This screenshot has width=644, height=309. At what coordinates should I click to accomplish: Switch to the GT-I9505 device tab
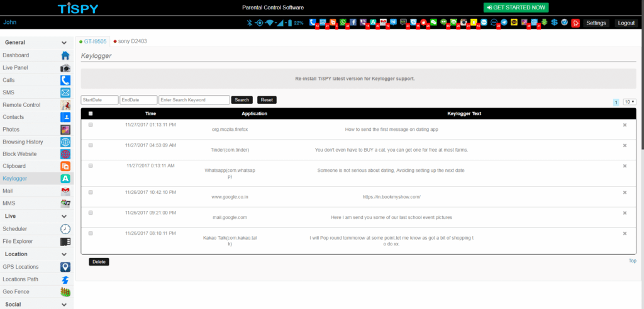pyautogui.click(x=93, y=41)
